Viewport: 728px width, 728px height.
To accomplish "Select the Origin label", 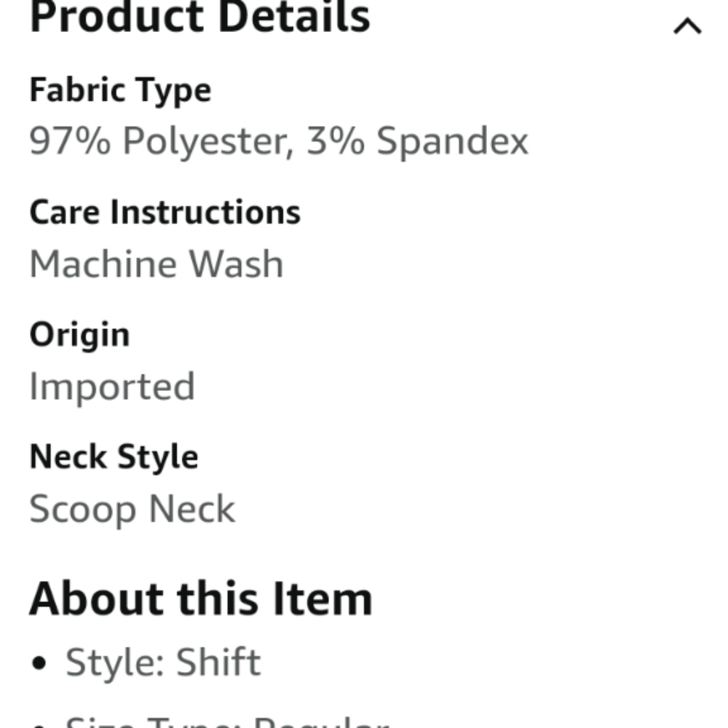I will (79, 335).
